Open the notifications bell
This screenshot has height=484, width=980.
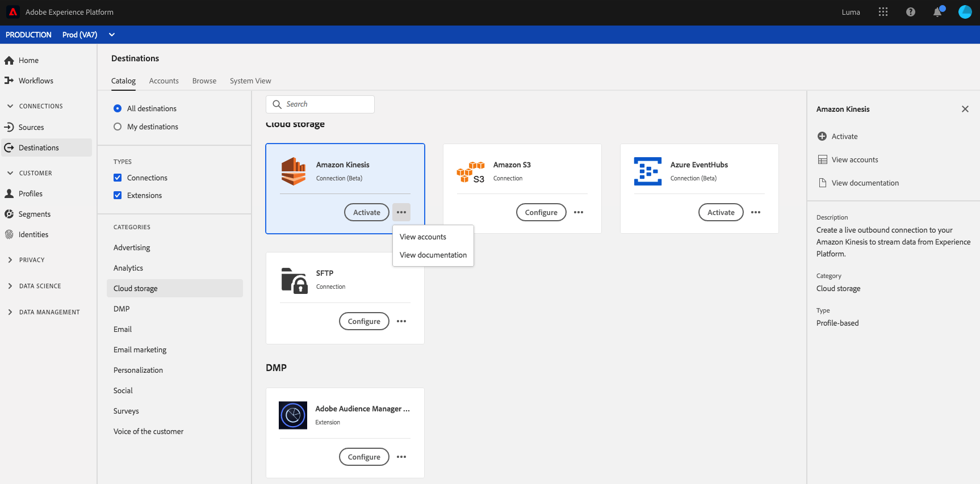point(938,12)
